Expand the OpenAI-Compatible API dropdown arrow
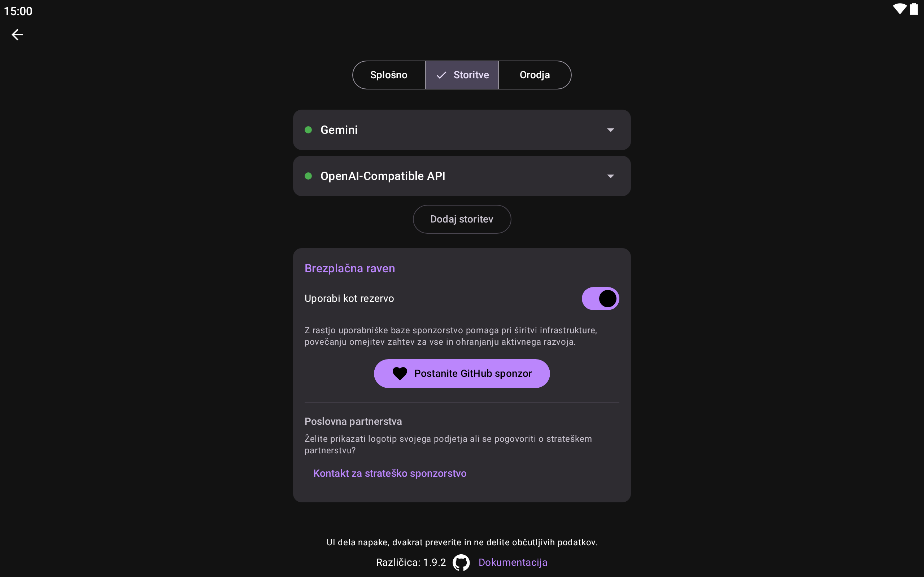 coord(611,176)
